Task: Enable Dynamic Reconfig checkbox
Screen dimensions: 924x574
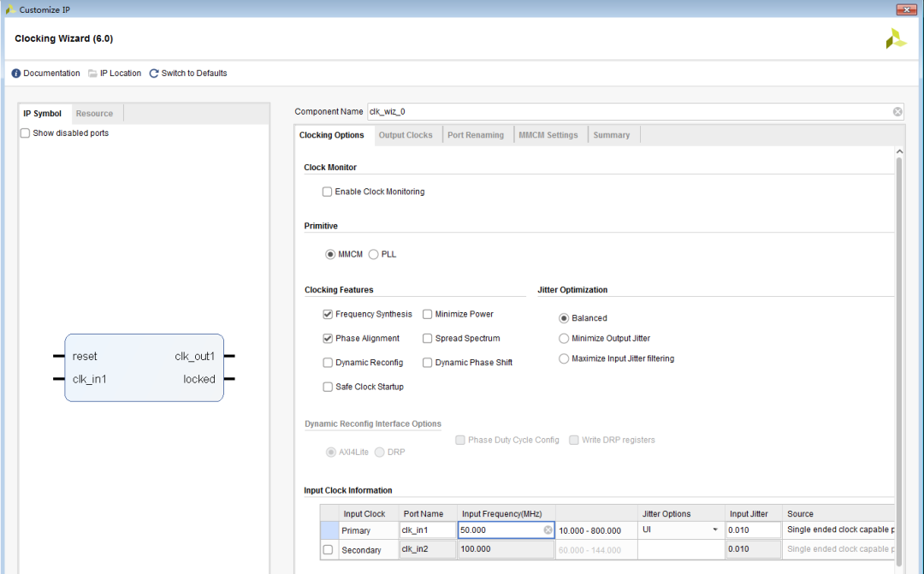Action: [328, 363]
